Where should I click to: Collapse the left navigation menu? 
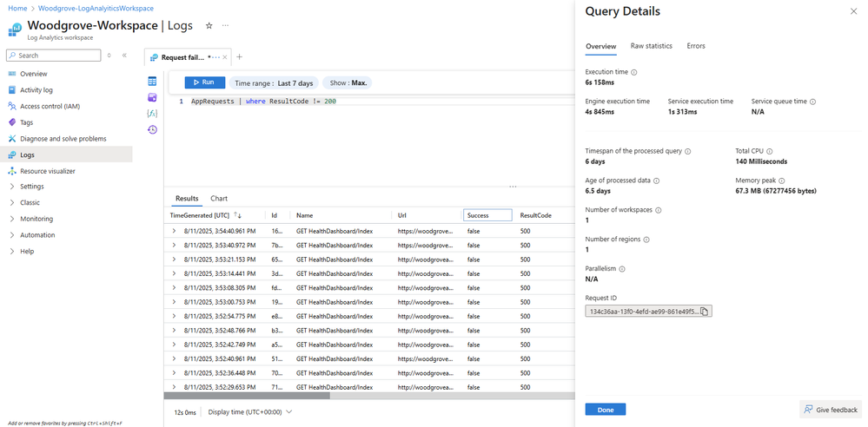[124, 56]
